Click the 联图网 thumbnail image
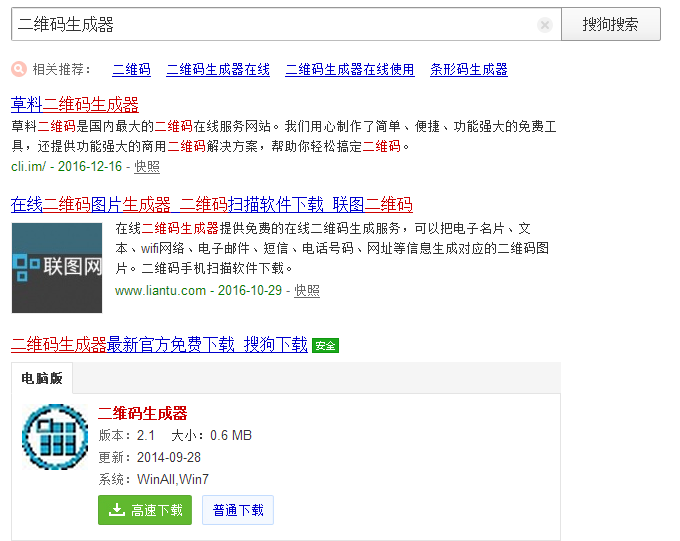Viewport: 680px width, 541px height. pos(57,268)
